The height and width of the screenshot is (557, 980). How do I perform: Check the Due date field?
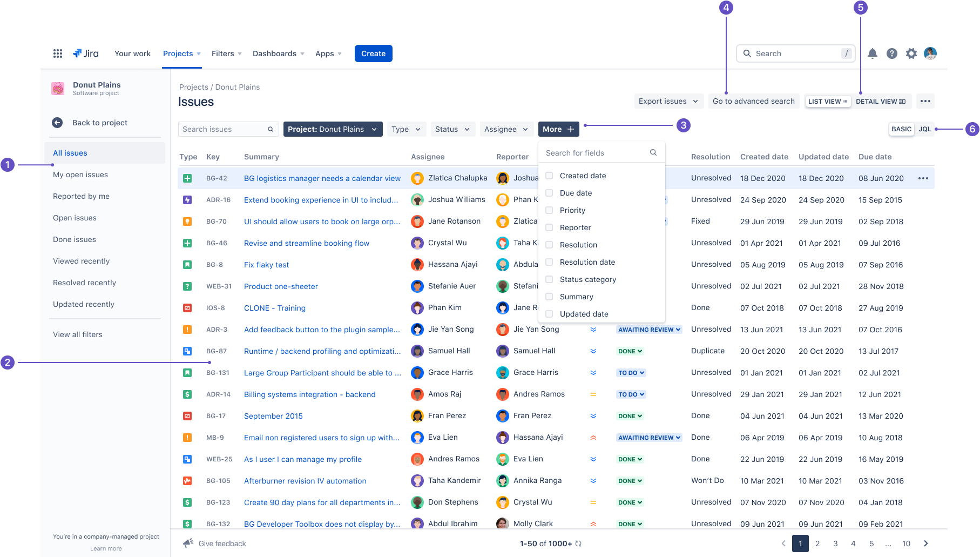coord(549,193)
